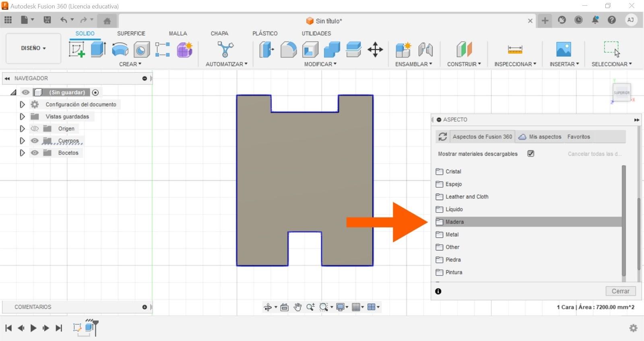Open the Favoritos tab

579,137
